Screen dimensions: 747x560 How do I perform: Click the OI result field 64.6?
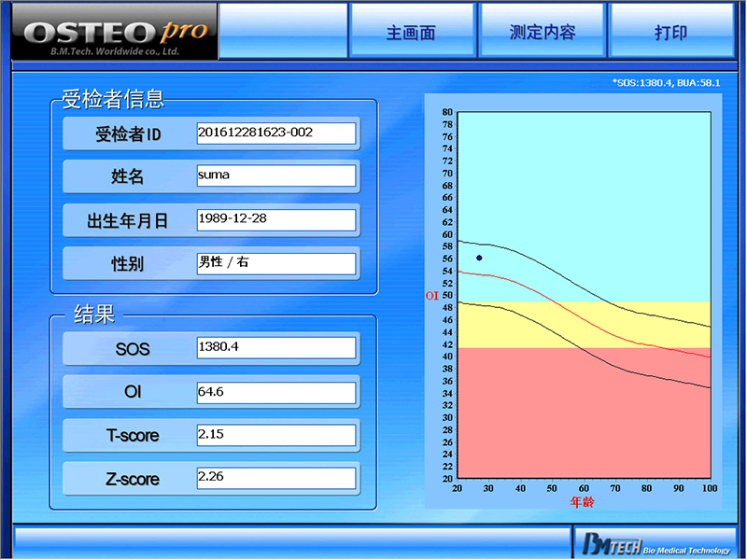coord(276,392)
